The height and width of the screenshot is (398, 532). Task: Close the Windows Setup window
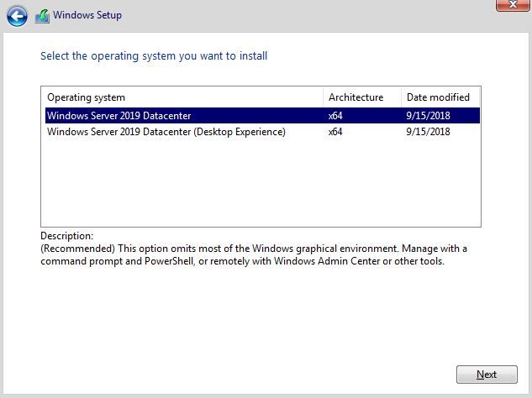pos(513,5)
